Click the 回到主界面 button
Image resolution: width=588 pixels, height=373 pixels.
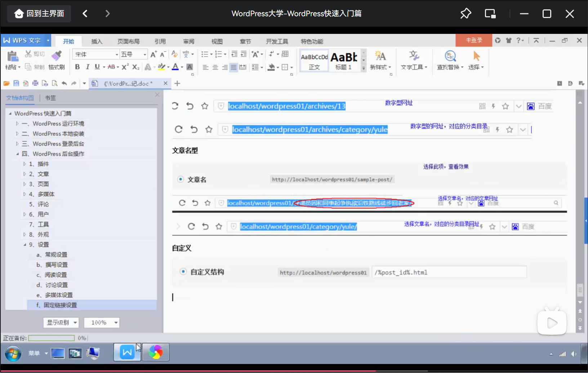(39, 14)
